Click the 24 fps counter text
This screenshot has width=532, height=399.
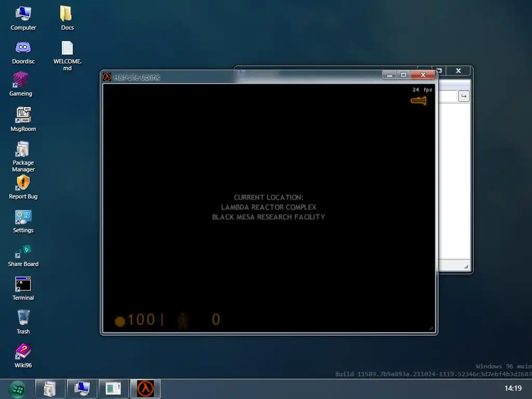coord(422,89)
